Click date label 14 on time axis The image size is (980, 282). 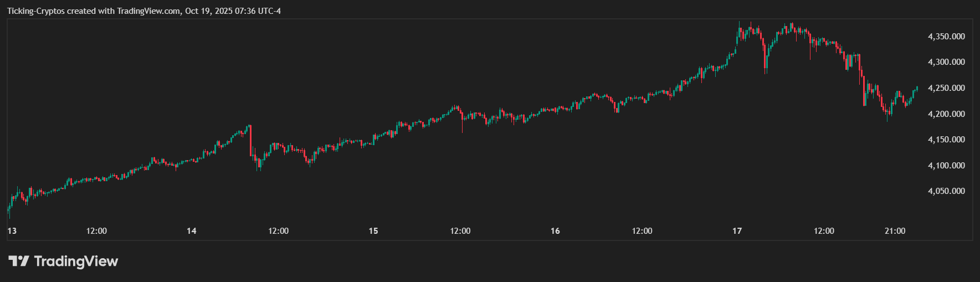coord(192,231)
